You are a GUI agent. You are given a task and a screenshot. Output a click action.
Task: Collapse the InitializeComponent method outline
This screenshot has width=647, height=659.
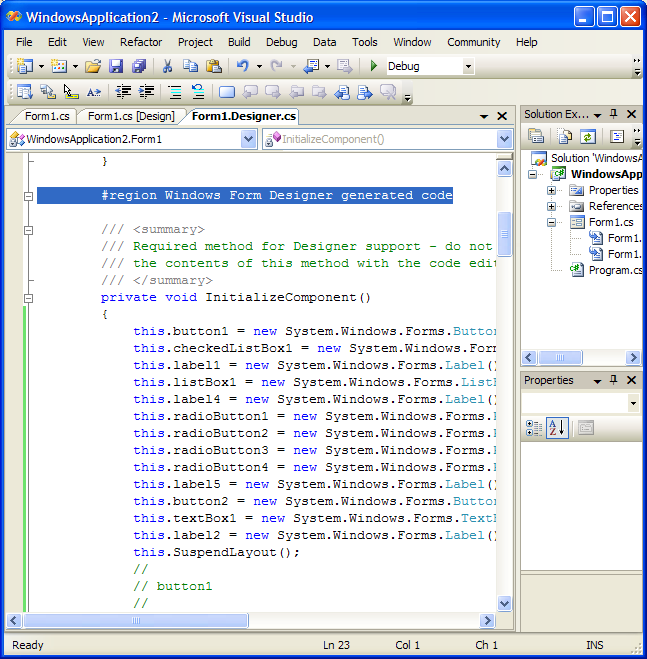[x=29, y=298]
